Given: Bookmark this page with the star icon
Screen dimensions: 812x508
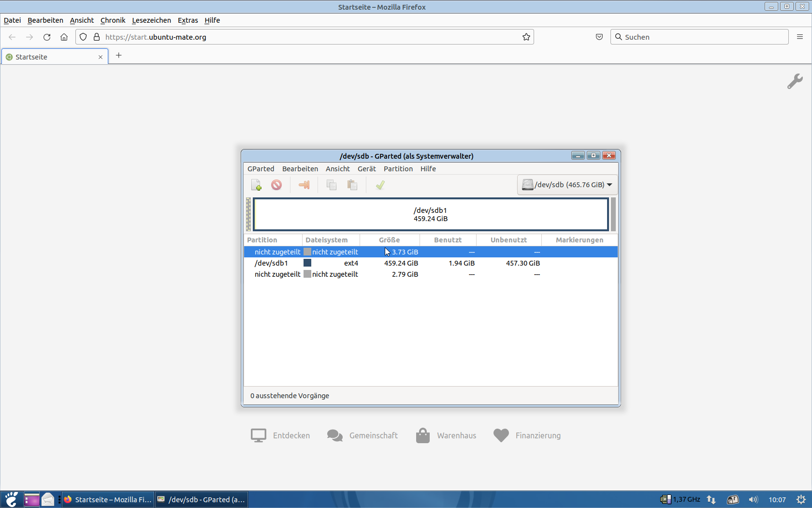Looking at the screenshot, I should [526, 37].
